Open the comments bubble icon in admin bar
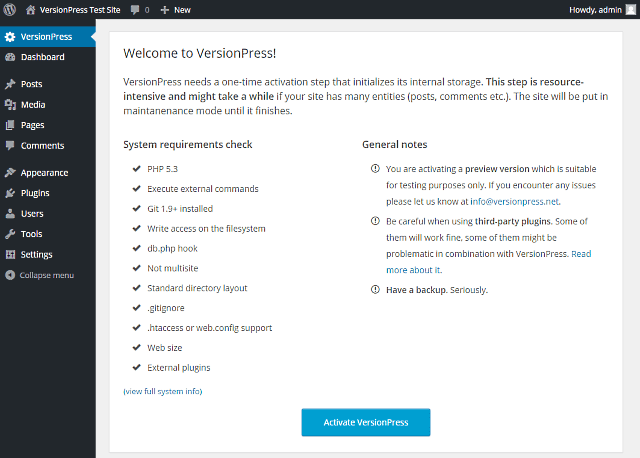 [134, 9]
